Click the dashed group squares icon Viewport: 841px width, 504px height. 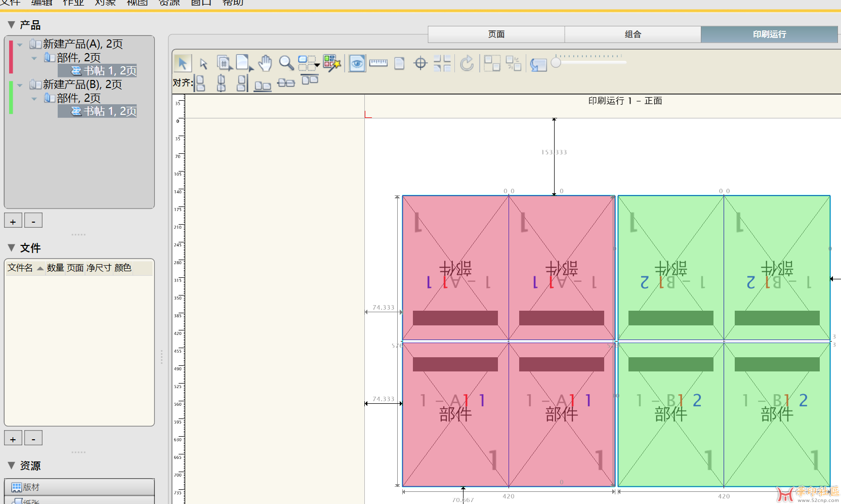pos(492,63)
